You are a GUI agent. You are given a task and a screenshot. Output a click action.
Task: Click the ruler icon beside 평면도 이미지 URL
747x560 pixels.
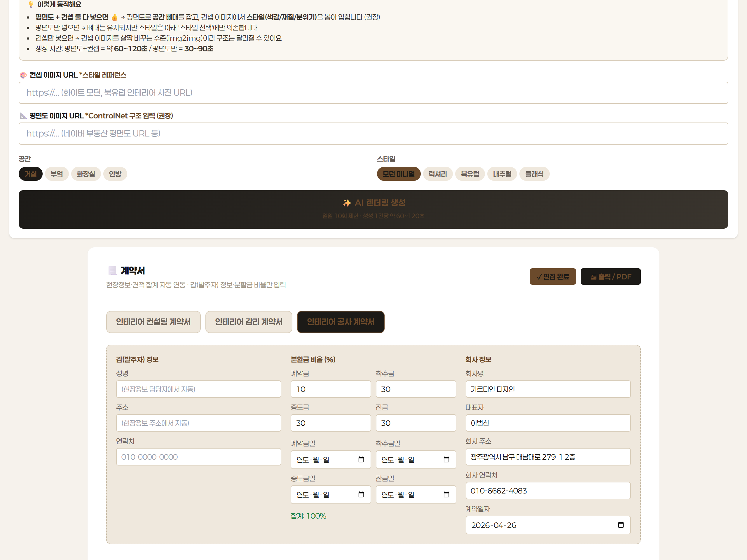click(x=23, y=116)
